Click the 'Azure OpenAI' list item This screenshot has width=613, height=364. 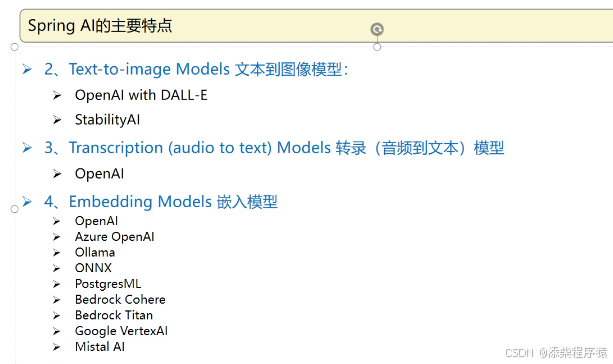pos(115,237)
